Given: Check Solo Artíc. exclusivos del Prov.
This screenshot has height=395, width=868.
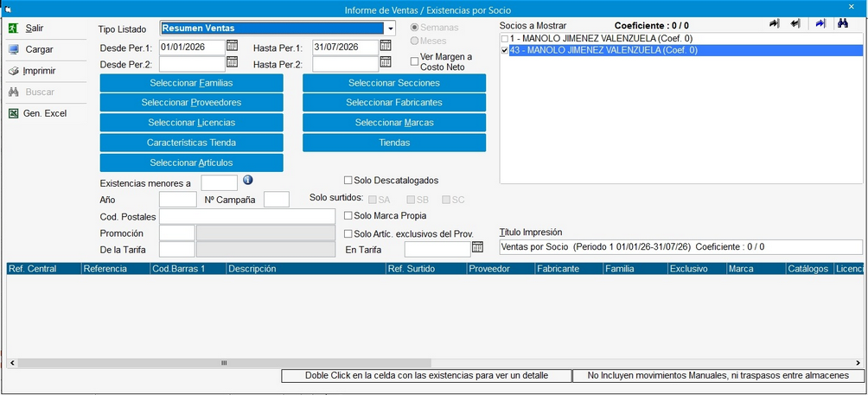Looking at the screenshot, I should point(348,233).
